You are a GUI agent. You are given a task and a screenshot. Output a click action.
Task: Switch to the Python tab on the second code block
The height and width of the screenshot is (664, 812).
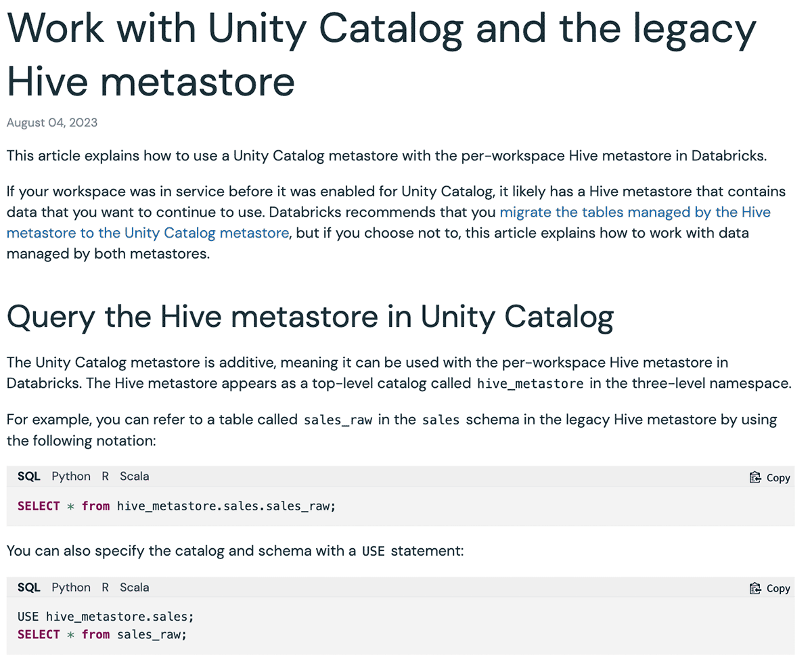pyautogui.click(x=70, y=587)
